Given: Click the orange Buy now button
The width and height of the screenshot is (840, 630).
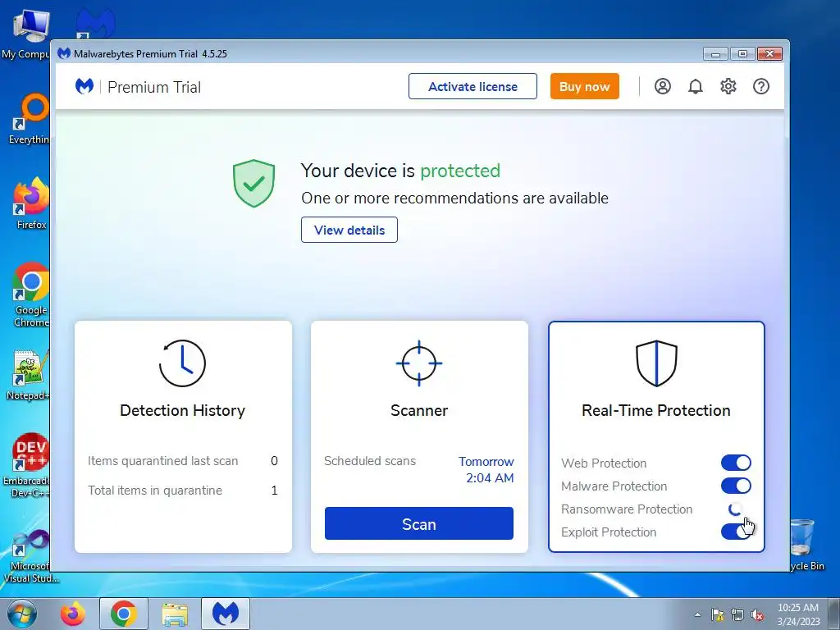Looking at the screenshot, I should (584, 86).
